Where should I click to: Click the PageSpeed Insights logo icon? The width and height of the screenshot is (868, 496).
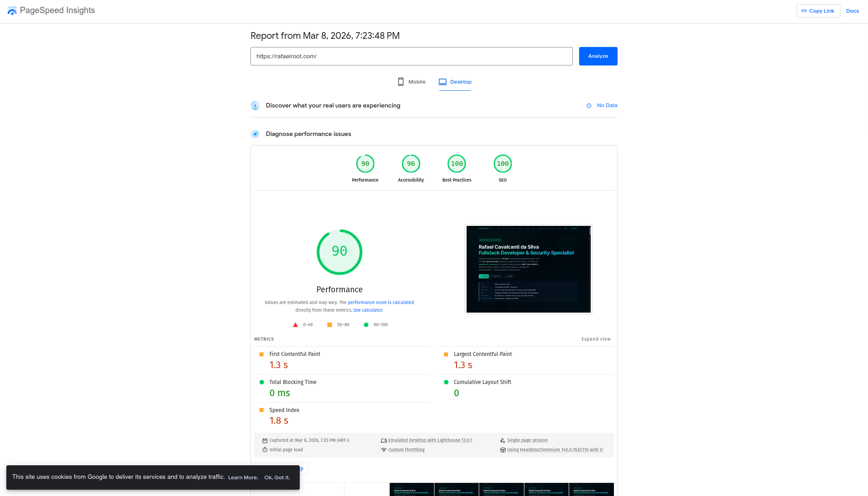pos(12,11)
